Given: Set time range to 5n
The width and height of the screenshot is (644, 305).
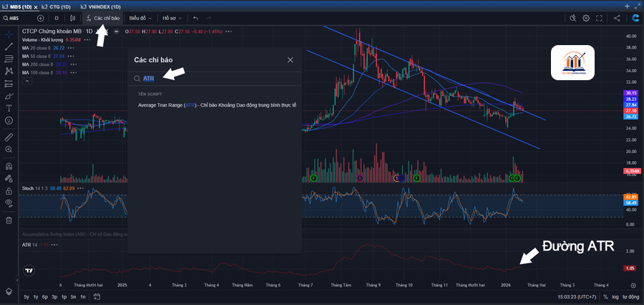Looking at the screenshot, I should coord(73,297).
